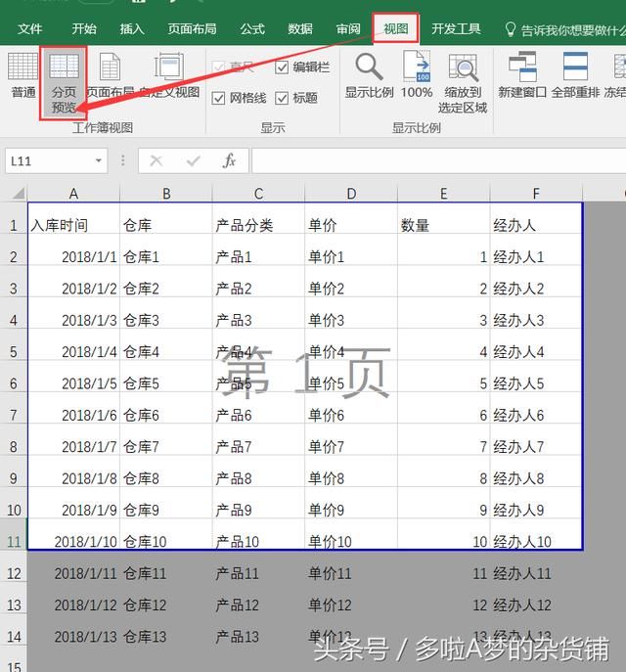626x672 pixels.
Task: Click the Select All corner triangle
Action: pyautogui.click(x=19, y=194)
